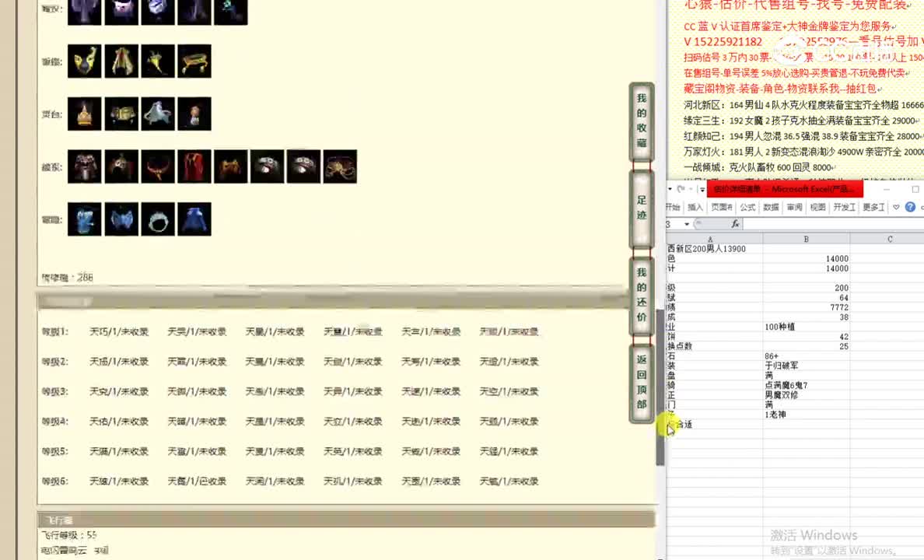Image resolution: width=924 pixels, height=560 pixels.
Task: Inspect the gold chain belt icon
Action: (340, 166)
